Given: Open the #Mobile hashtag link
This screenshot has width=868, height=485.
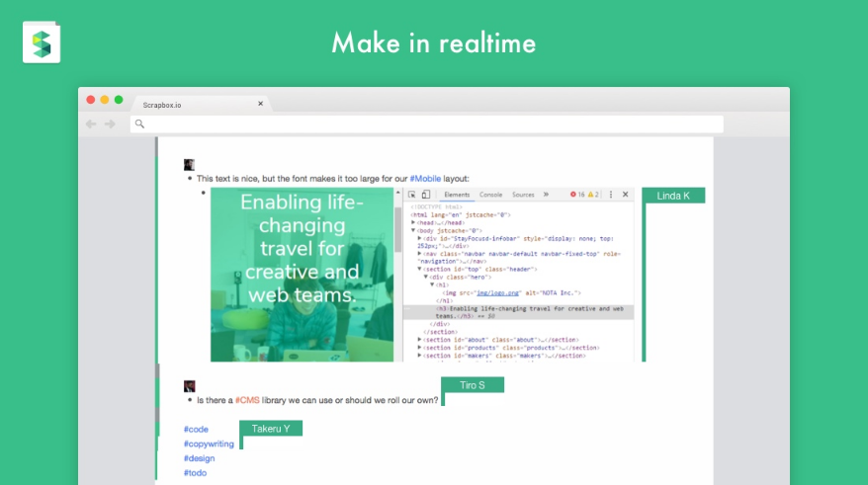Looking at the screenshot, I should (425, 179).
